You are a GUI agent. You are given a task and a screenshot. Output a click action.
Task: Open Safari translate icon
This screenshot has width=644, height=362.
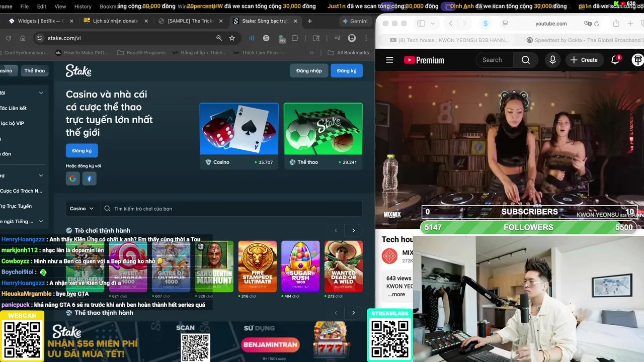click(x=588, y=24)
